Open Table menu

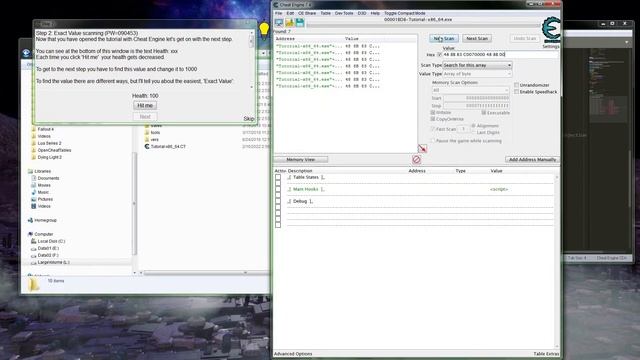click(x=326, y=13)
